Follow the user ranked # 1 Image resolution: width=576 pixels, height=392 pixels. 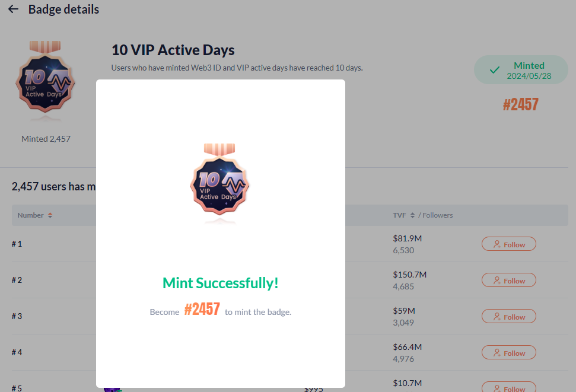[x=508, y=244]
